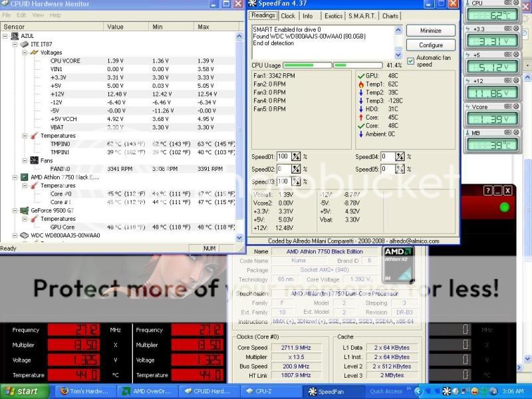Image resolution: width=532 pixels, height=399 pixels.
Task: Select the TMPIN0 temperature row
Action: point(118,144)
